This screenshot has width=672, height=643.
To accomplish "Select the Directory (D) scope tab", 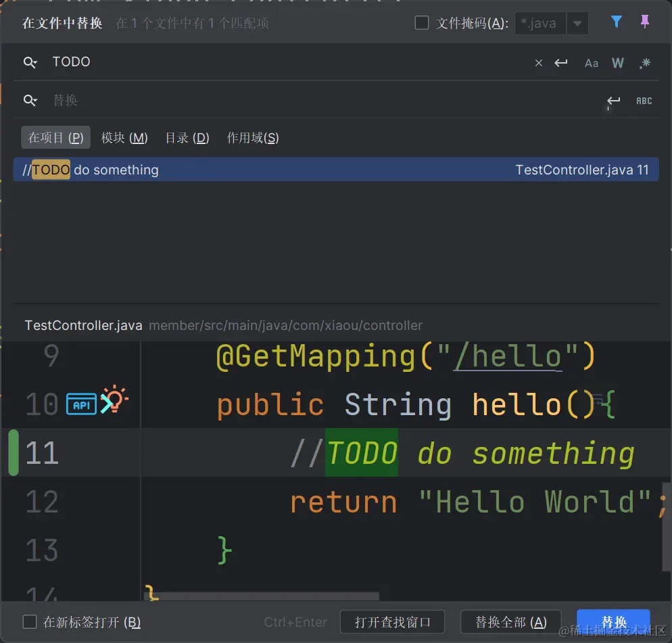I will pos(187,138).
